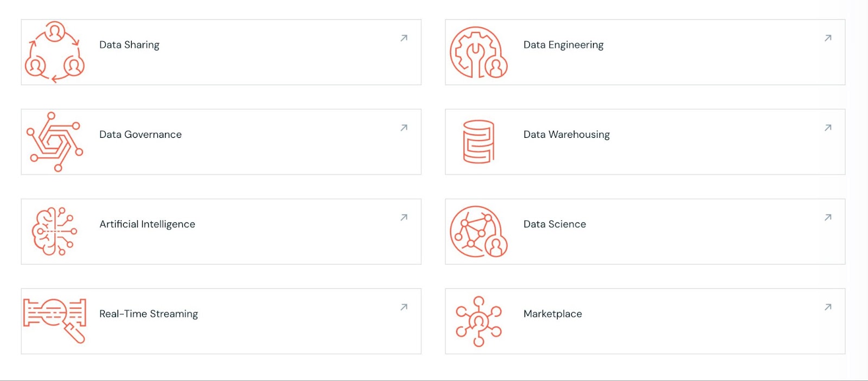Open the Data Sharing link text
868x381 pixels.
pos(129,45)
